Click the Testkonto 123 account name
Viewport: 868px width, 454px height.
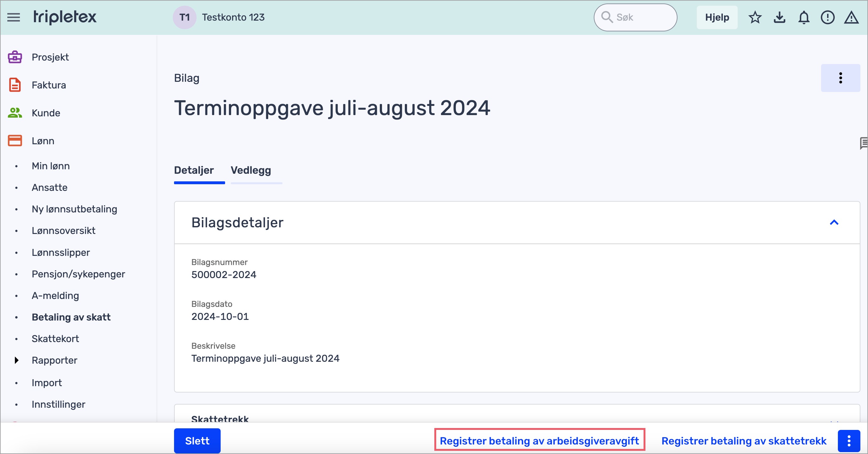233,17
